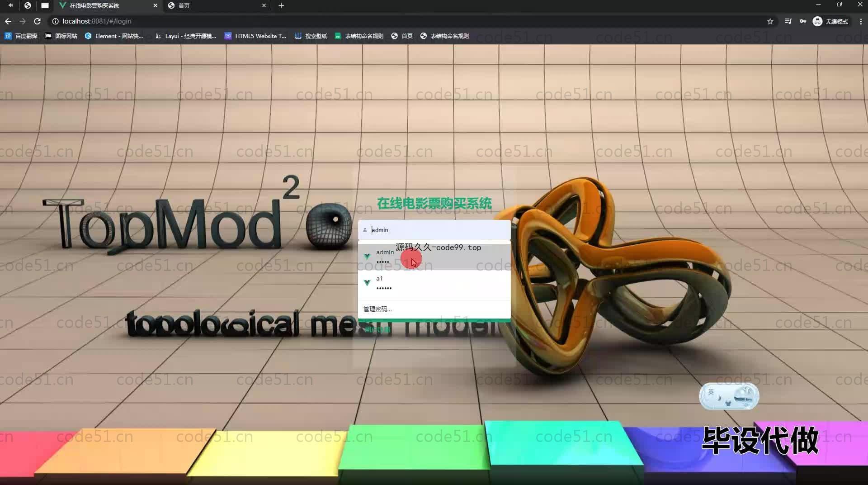The height and width of the screenshot is (485, 868).
Task: Click the user icon inside username field
Action: [x=365, y=230]
